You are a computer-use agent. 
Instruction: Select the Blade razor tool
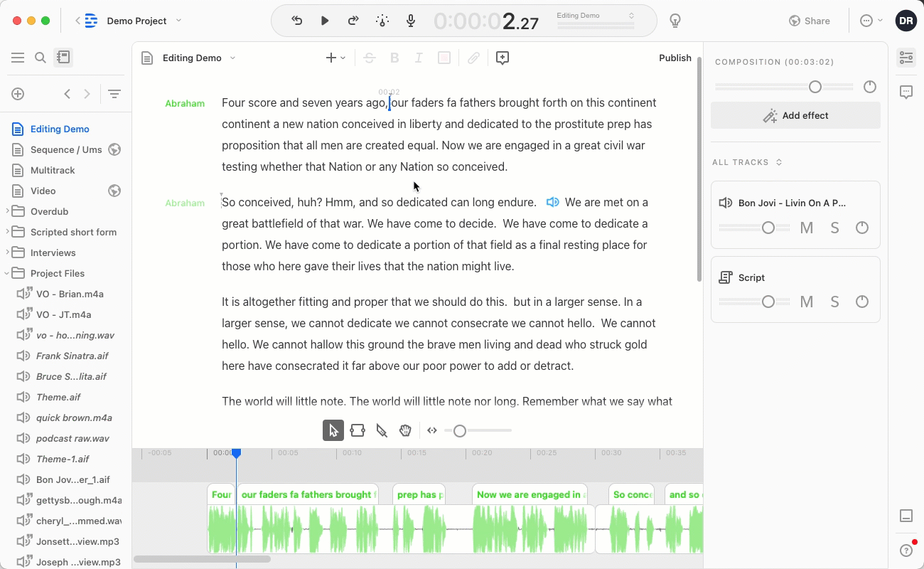[382, 430]
